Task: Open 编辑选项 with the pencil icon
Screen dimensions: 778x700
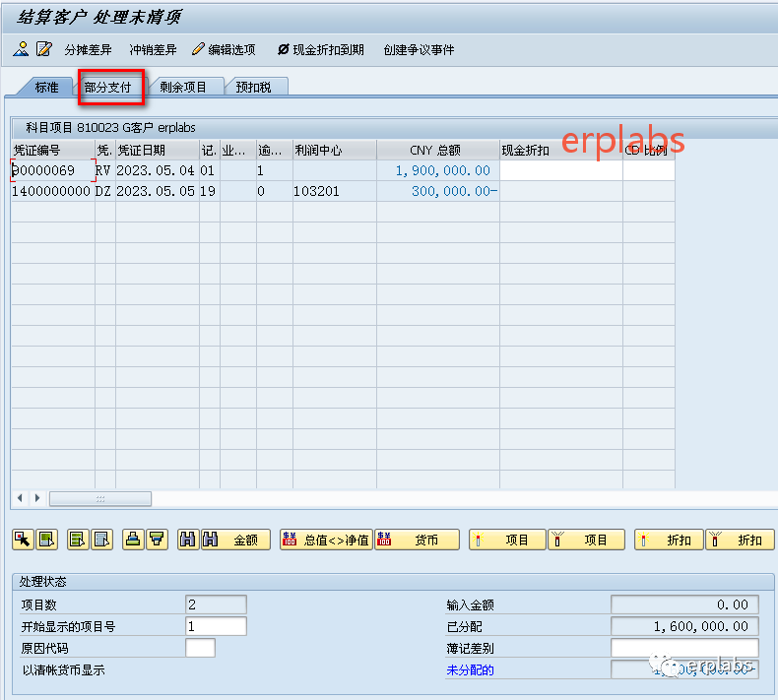Action: (x=224, y=49)
